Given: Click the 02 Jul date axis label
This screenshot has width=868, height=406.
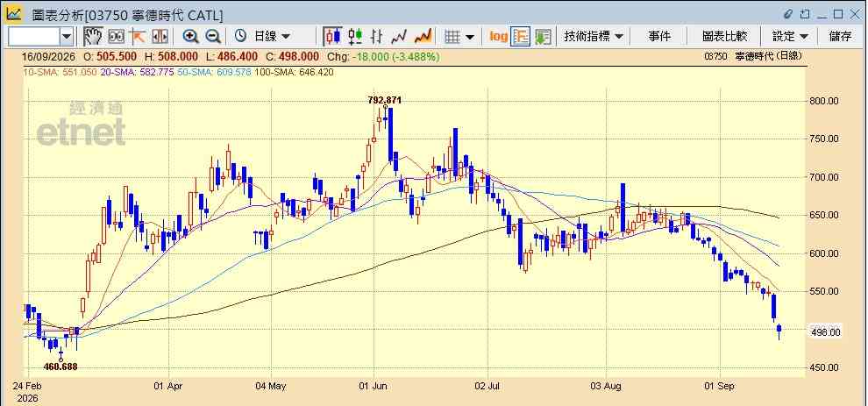Looking at the screenshot, I should coord(487,386).
